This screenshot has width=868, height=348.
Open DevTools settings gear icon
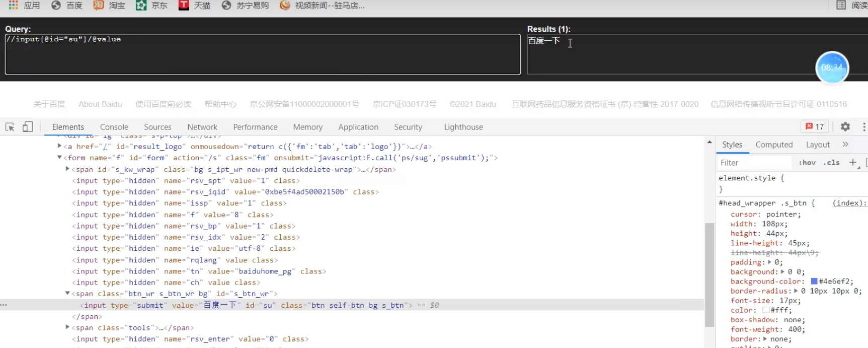click(x=845, y=127)
